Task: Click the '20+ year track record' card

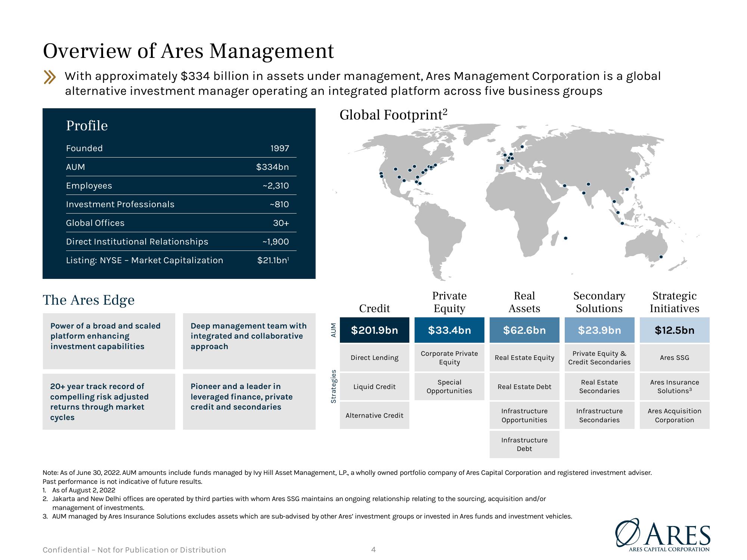Action: click(109, 402)
